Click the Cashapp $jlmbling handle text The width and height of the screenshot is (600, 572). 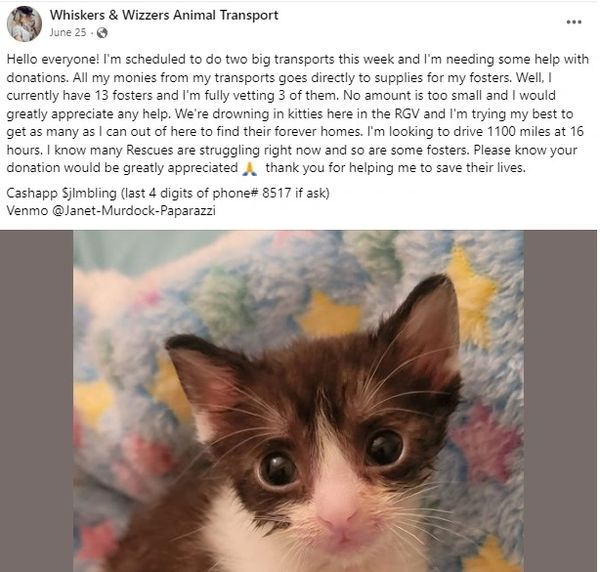pyautogui.click(x=89, y=193)
